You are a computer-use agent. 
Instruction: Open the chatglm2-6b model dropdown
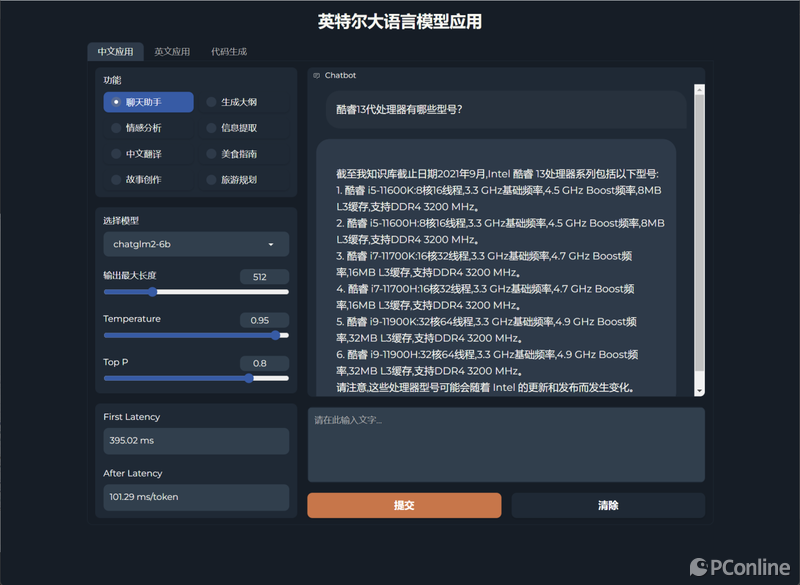[196, 244]
